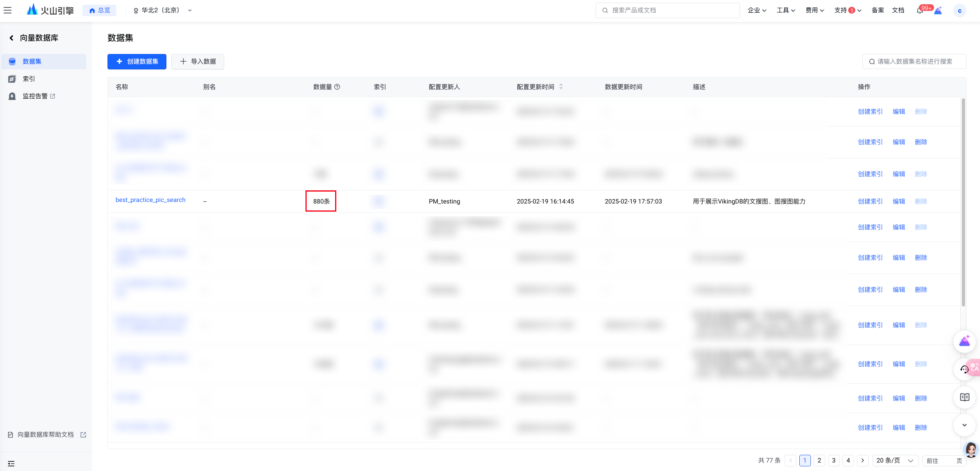The width and height of the screenshot is (980, 471).
Task: Open the 备案 link in the top bar
Action: tap(878, 10)
